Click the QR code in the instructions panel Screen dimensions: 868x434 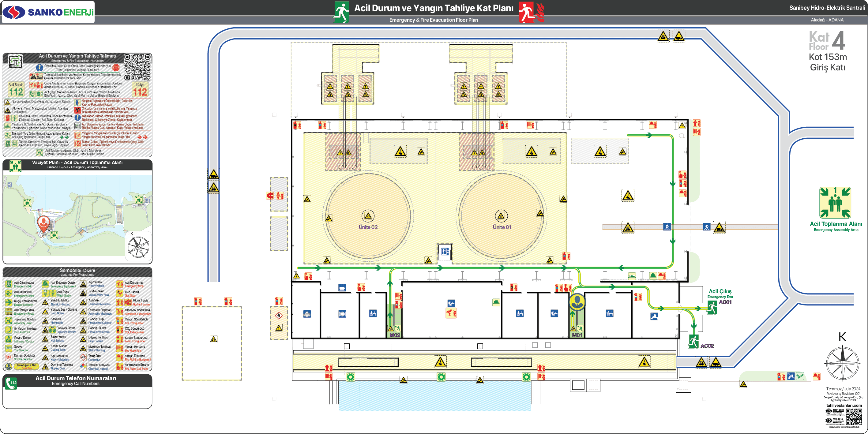click(x=137, y=67)
